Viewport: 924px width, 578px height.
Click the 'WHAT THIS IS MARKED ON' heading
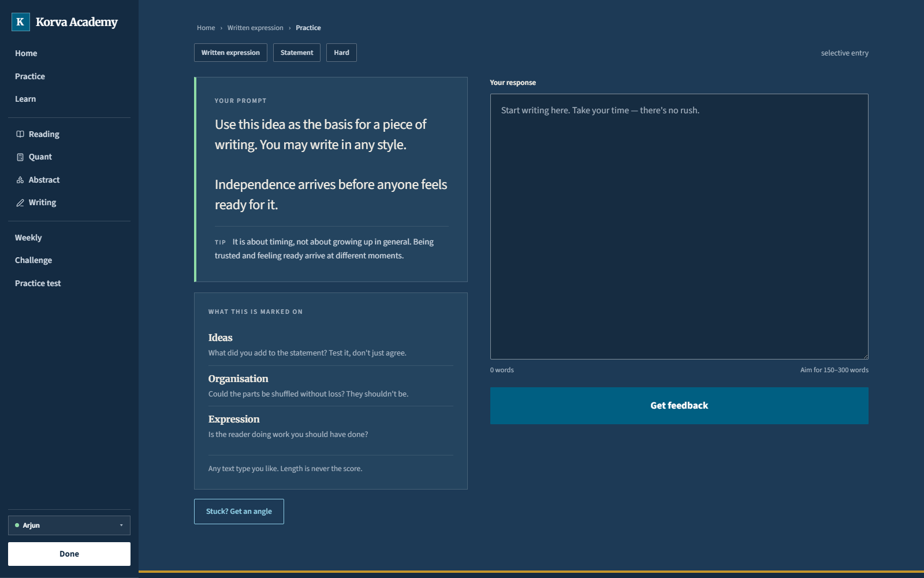255,312
